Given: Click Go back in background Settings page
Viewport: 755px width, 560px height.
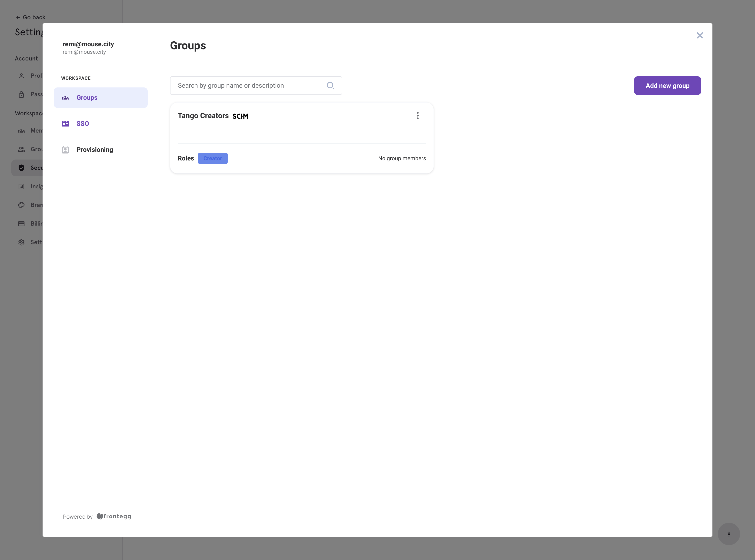Looking at the screenshot, I should pos(30,17).
